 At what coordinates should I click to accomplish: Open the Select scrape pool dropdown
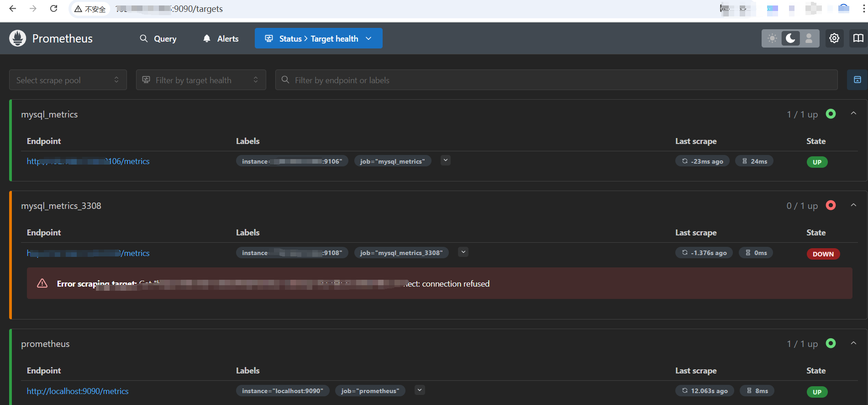68,80
